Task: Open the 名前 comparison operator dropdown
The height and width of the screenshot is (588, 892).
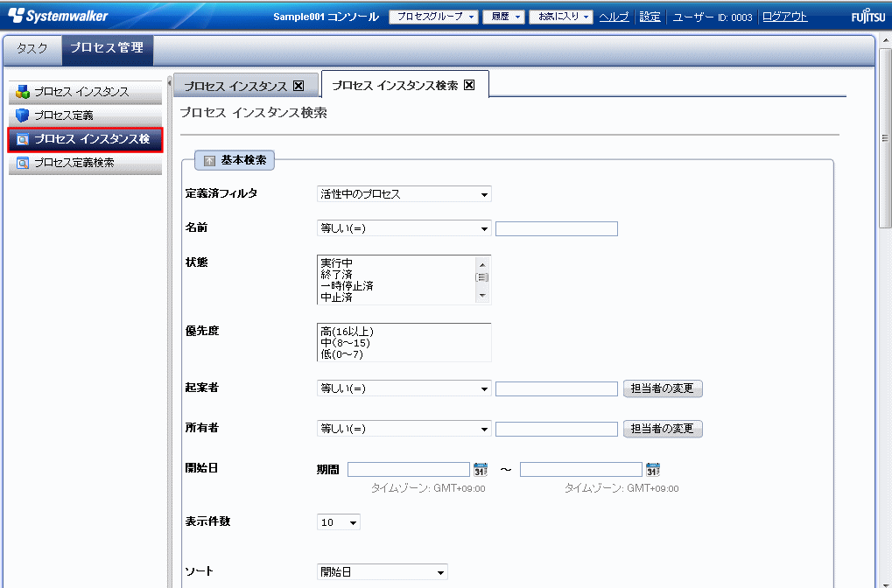Action: [404, 228]
